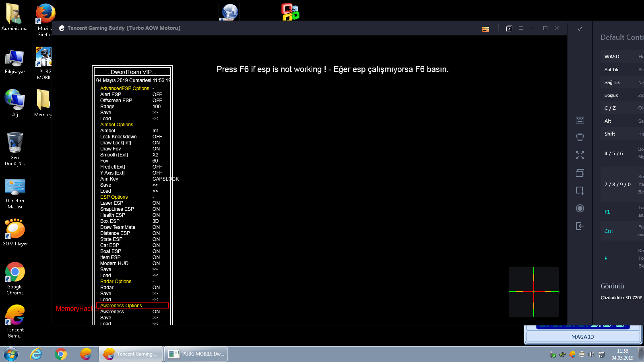Select the Denetim Masası desktop icon

pos(15,194)
